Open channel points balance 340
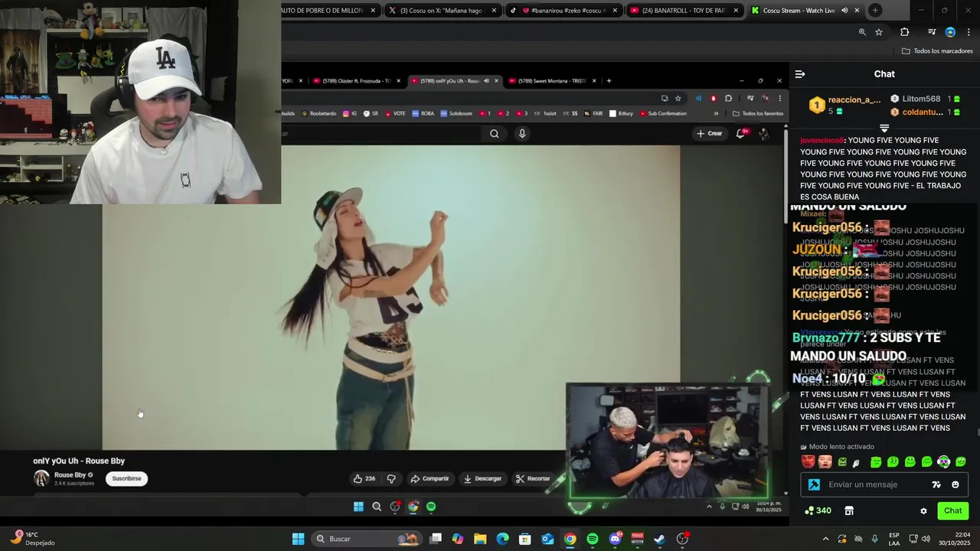 (818, 510)
